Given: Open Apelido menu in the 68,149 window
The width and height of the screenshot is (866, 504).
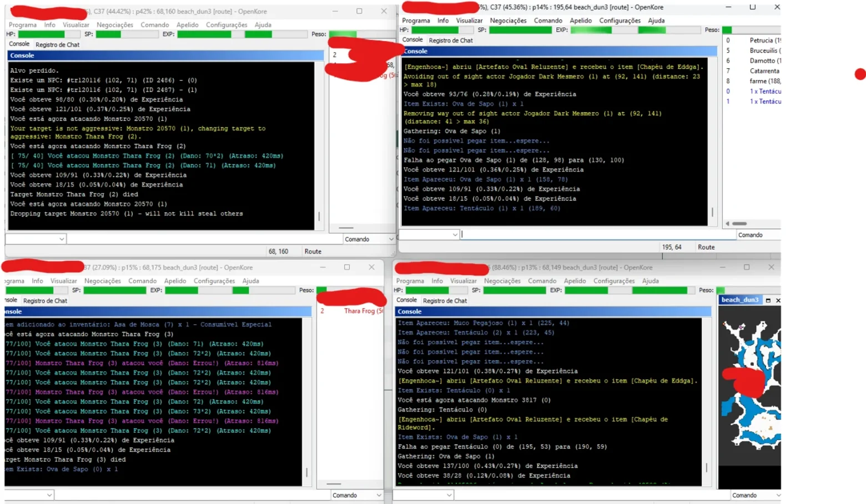Looking at the screenshot, I should (x=575, y=281).
